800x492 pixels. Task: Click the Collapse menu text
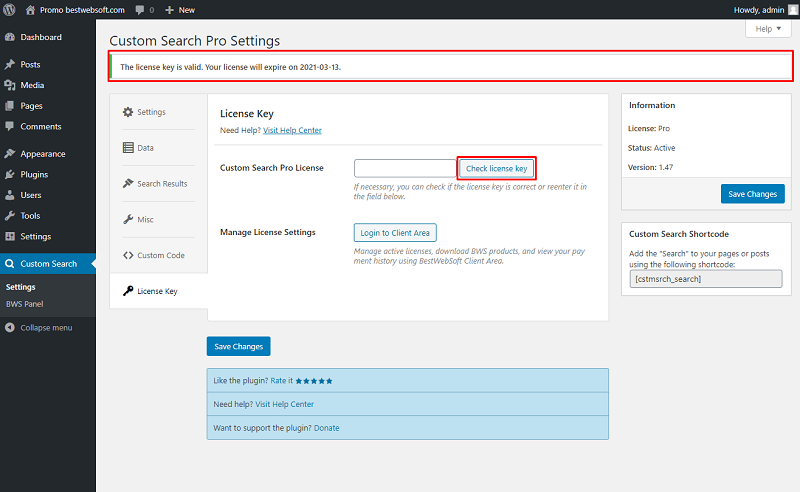46,328
